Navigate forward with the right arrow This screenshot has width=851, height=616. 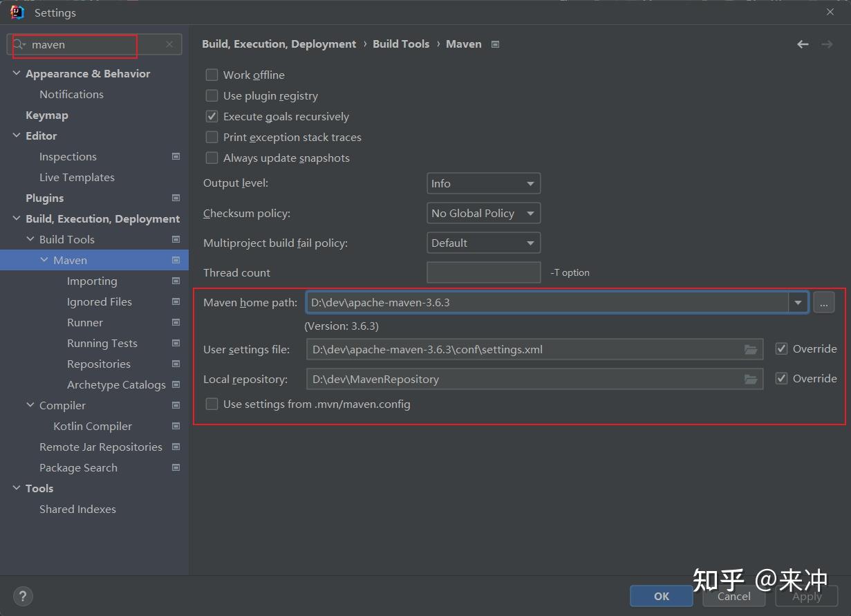[x=827, y=44]
